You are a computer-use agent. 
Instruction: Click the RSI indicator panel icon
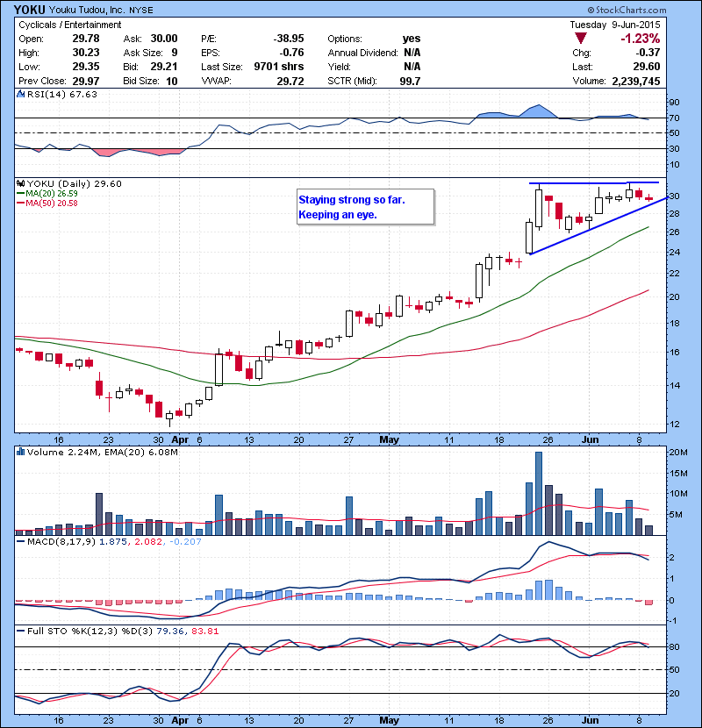tap(20, 94)
